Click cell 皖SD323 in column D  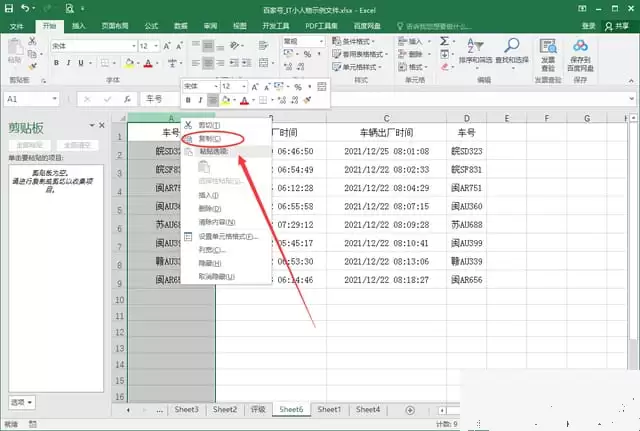(467, 151)
